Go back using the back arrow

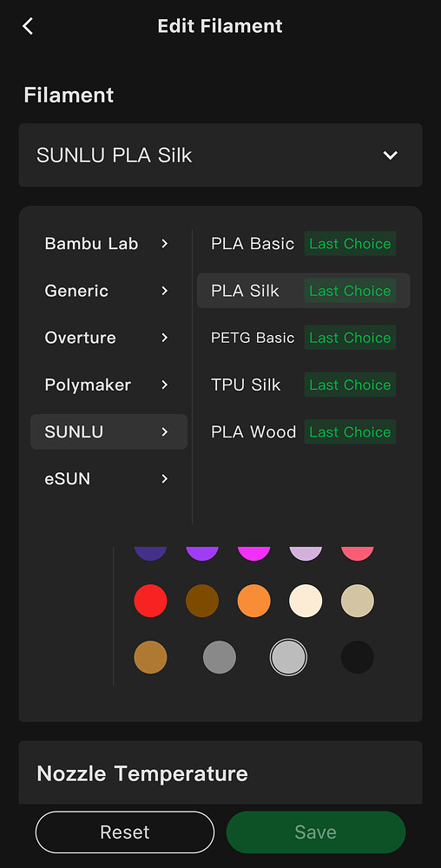point(28,26)
